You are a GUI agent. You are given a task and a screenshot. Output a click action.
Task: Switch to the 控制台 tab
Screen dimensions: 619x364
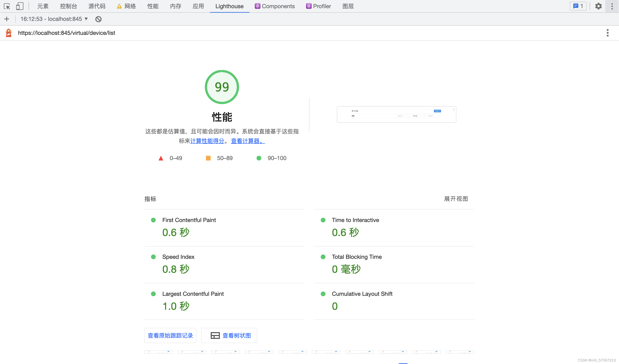(68, 6)
